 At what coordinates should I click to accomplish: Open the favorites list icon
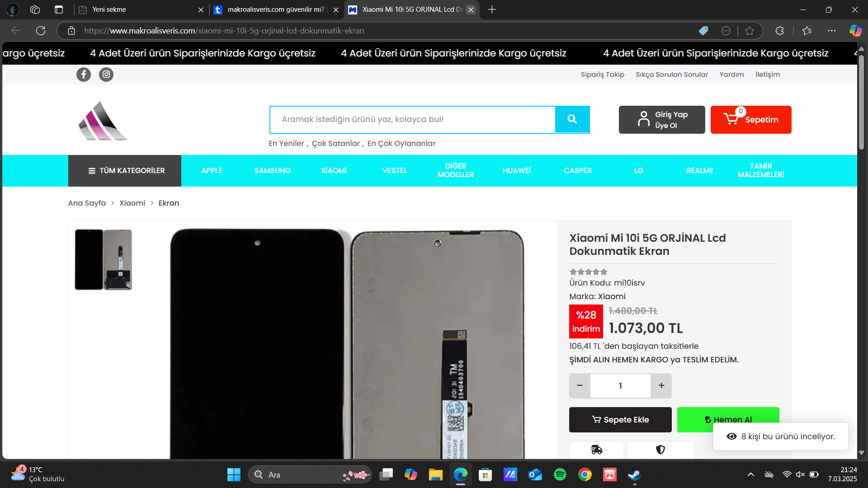[807, 31]
